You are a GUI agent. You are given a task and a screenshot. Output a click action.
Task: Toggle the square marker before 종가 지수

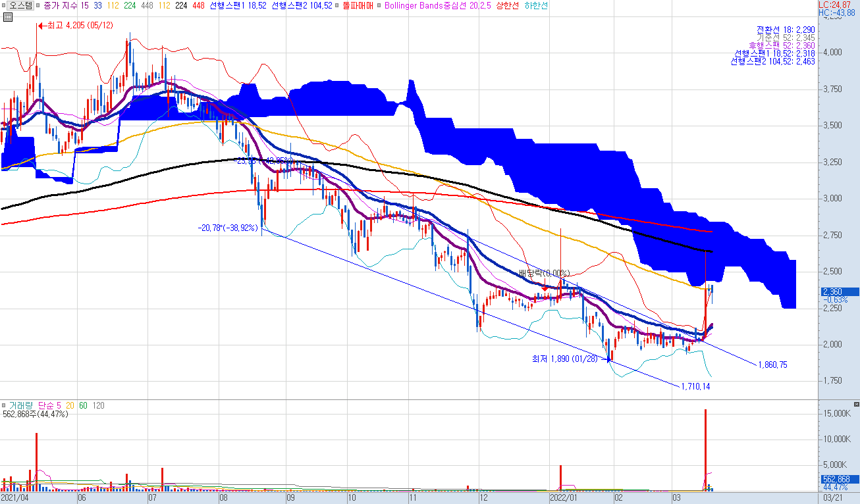tap(40, 5)
